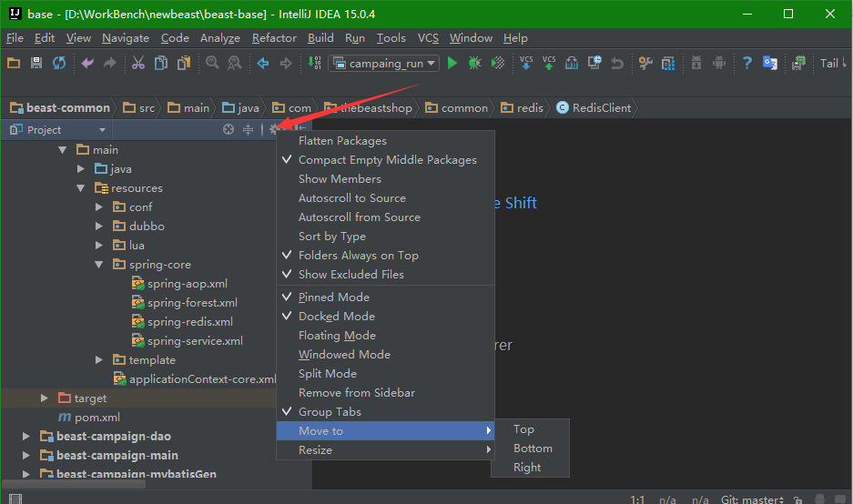Toggle Flatten Packages option
The height and width of the screenshot is (504, 853).
click(385, 141)
